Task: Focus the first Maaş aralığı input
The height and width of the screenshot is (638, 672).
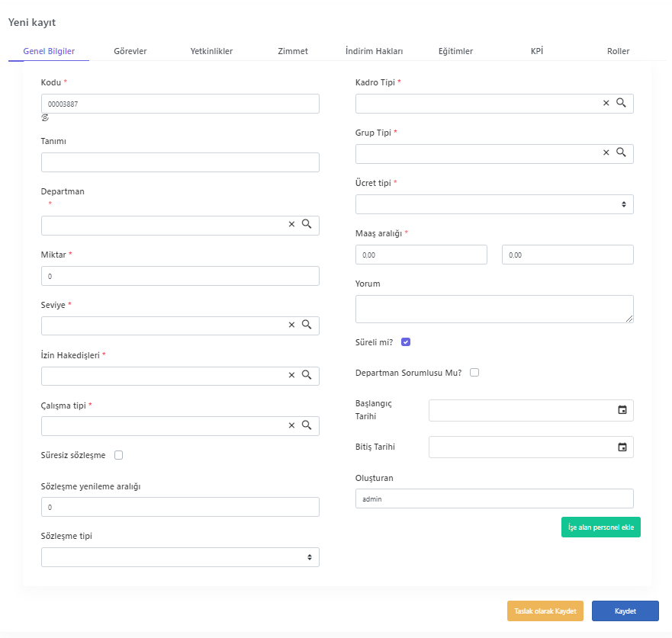Action: click(x=421, y=255)
